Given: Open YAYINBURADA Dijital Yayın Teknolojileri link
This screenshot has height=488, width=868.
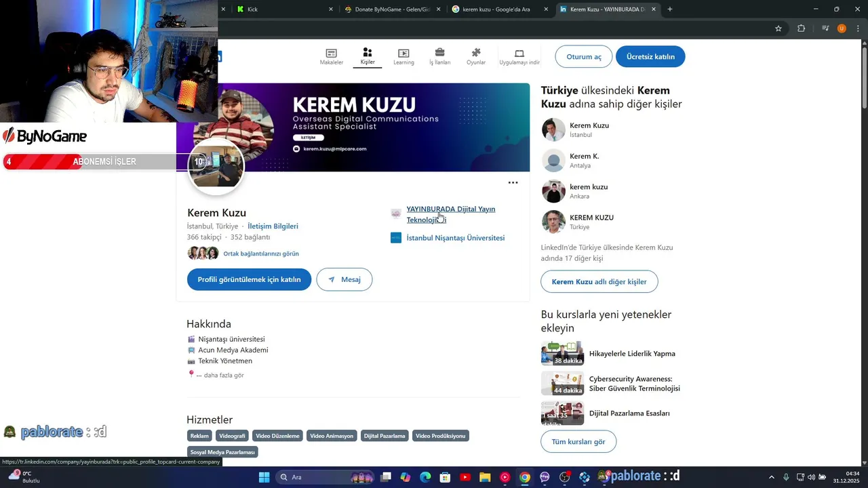Looking at the screenshot, I should pyautogui.click(x=451, y=214).
